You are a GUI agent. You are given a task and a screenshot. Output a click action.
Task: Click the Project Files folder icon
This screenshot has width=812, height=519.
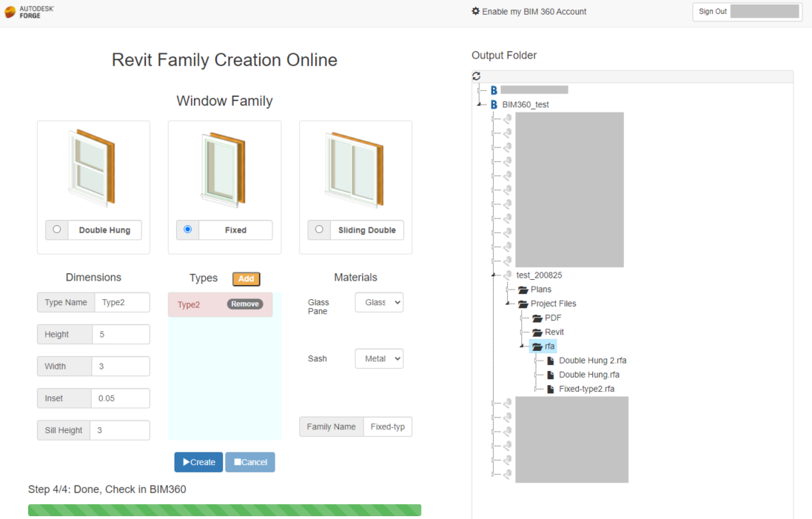[x=523, y=304]
